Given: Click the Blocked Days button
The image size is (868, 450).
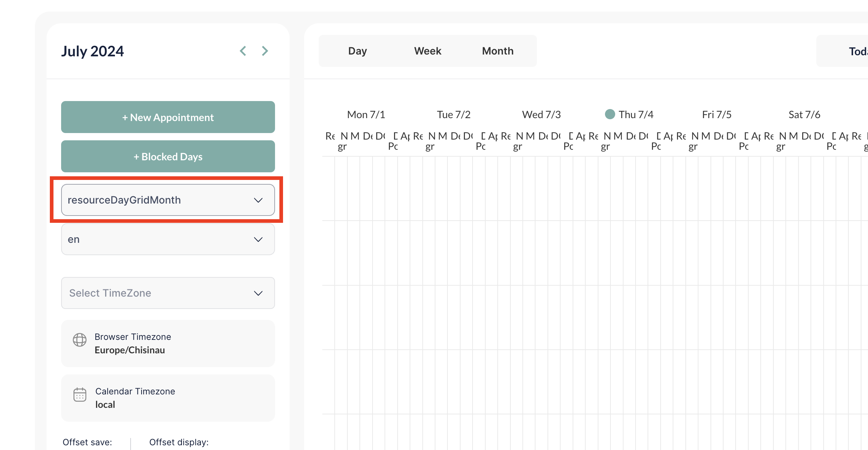Looking at the screenshot, I should point(167,156).
